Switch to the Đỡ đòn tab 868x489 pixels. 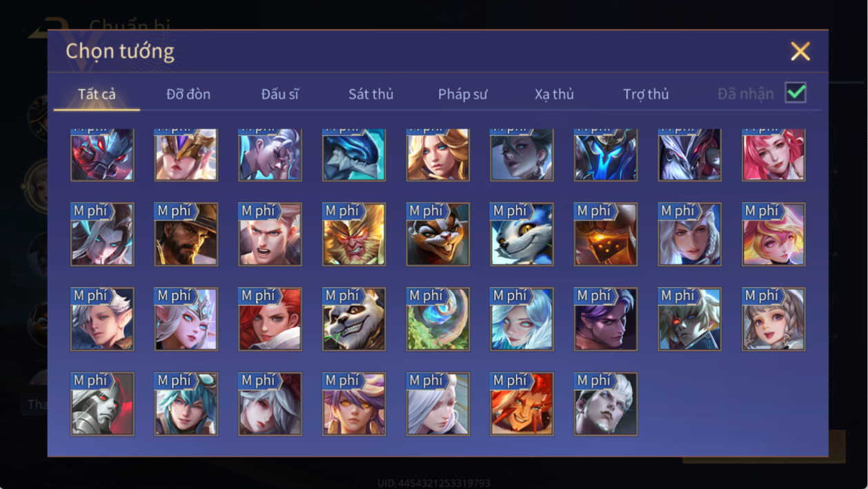pos(188,94)
